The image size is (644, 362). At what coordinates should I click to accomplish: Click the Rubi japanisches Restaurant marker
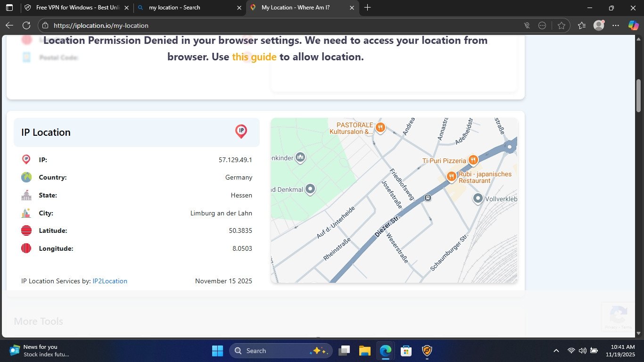click(x=452, y=177)
